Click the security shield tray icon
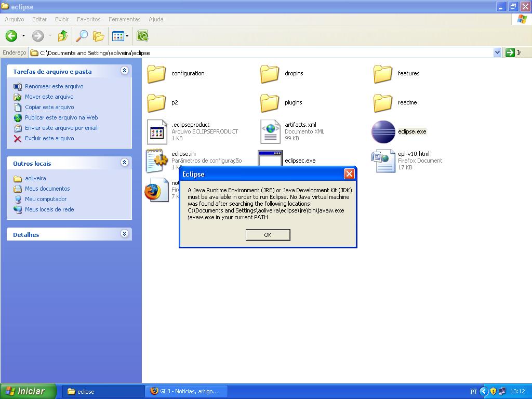Screen dimensions: 532x399 tap(493, 392)
